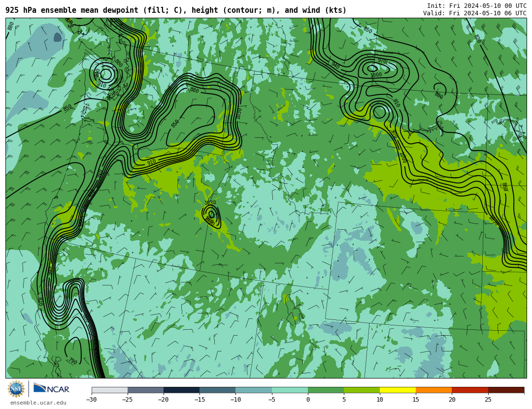Pick the red 20 to 25 colorbar segment
The height and width of the screenshot is (409, 532).
point(470,390)
